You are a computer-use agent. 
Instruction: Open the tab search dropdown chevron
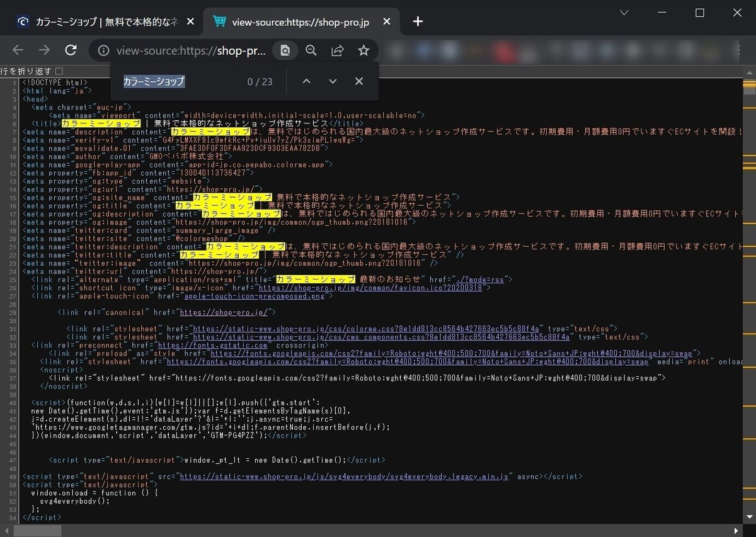point(624,13)
